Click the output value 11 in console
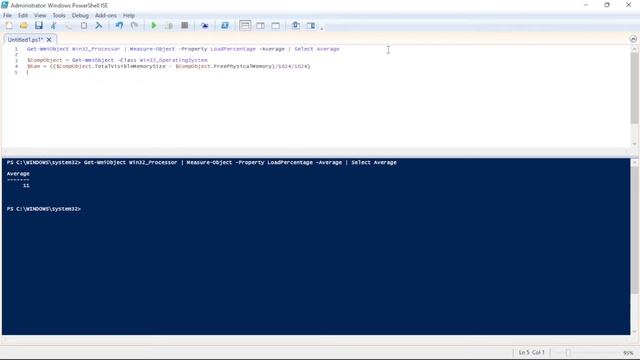Image resolution: width=640 pixels, height=360 pixels. click(26, 186)
